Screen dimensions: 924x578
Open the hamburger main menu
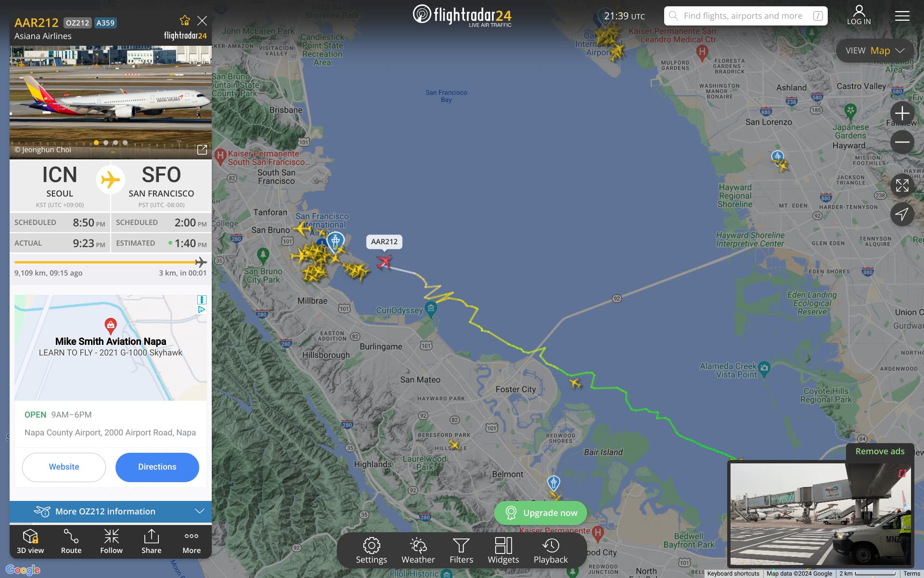pos(902,16)
